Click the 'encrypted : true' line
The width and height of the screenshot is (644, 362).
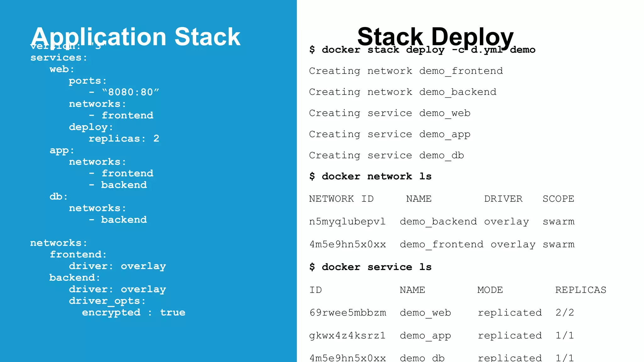pyautogui.click(x=133, y=312)
